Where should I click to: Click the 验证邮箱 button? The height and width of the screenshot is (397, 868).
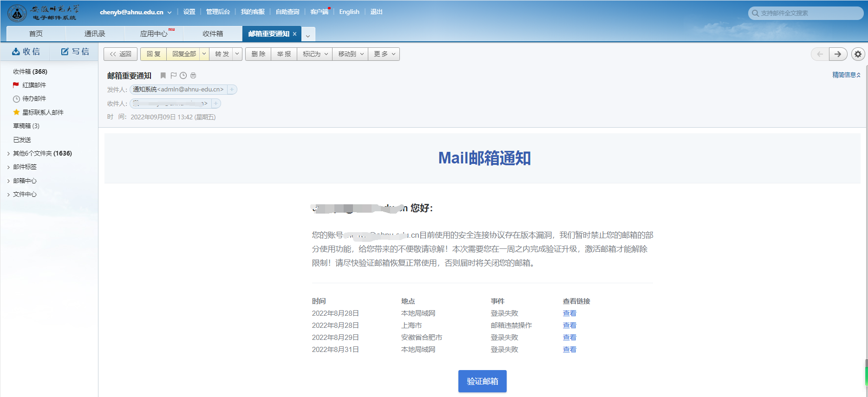click(x=482, y=381)
